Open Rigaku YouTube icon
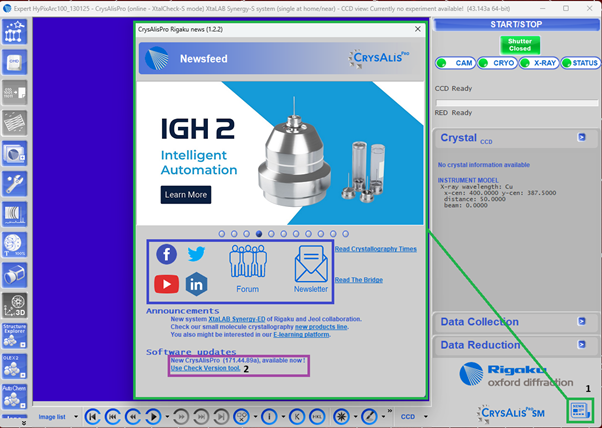Viewport: 602px width, 428px height. tap(167, 284)
